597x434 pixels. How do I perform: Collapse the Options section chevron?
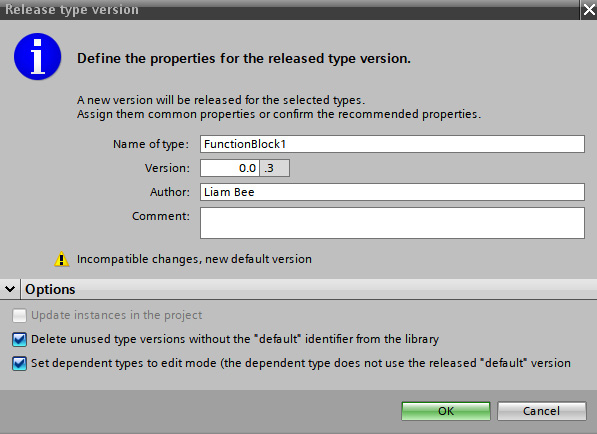pos(10,289)
